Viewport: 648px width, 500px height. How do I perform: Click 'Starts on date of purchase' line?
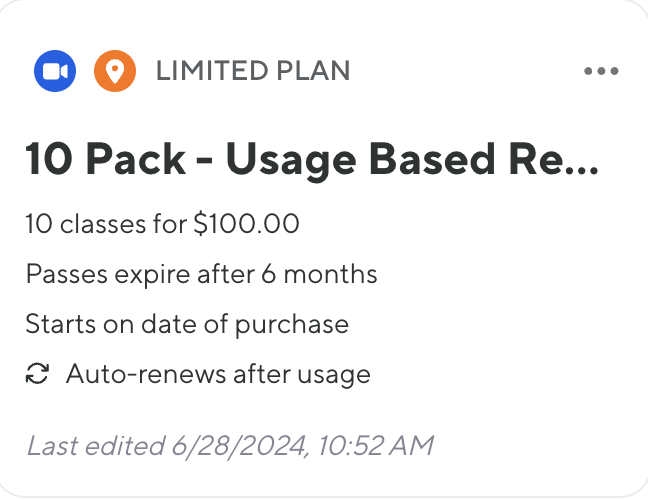pos(187,324)
